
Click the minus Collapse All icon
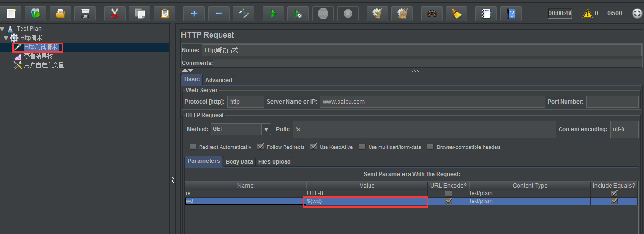(x=219, y=13)
